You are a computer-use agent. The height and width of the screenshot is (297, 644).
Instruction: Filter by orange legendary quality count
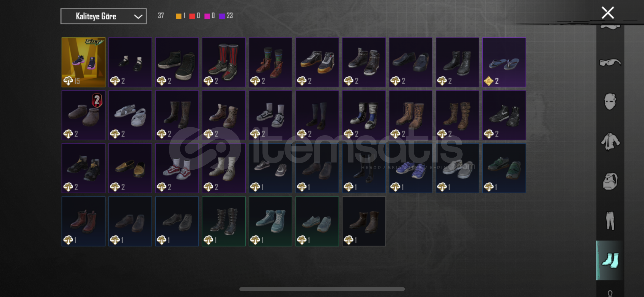click(x=181, y=16)
